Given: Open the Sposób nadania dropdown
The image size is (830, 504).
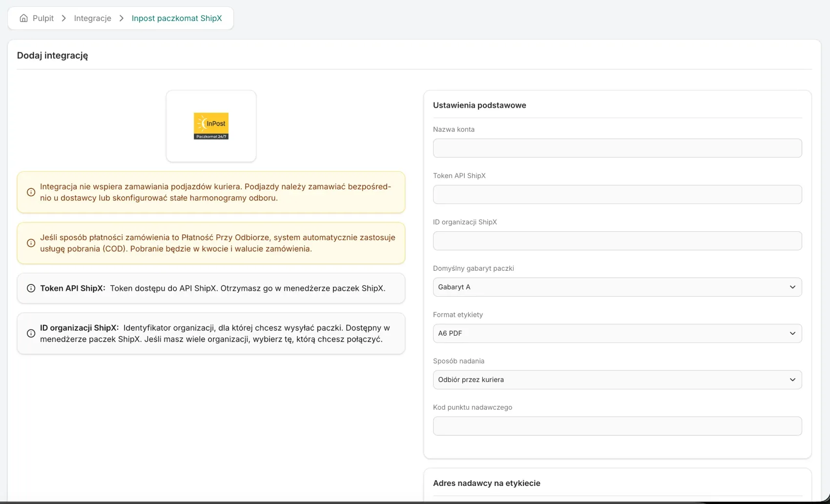Looking at the screenshot, I should coord(617,380).
